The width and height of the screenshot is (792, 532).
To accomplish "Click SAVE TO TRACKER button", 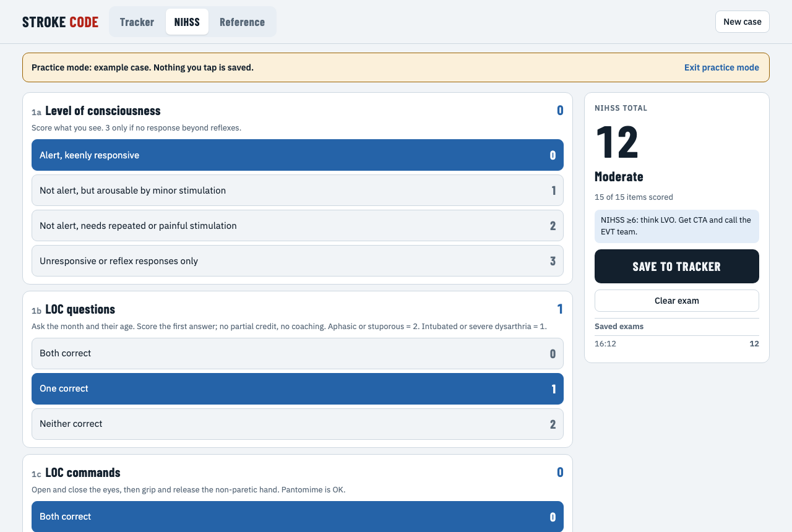I will pos(677,267).
